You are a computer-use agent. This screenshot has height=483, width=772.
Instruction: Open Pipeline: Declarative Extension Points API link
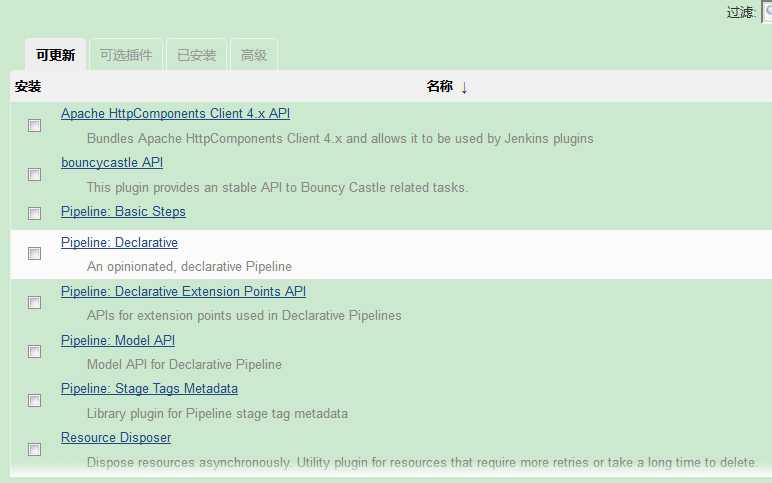pyautogui.click(x=183, y=291)
